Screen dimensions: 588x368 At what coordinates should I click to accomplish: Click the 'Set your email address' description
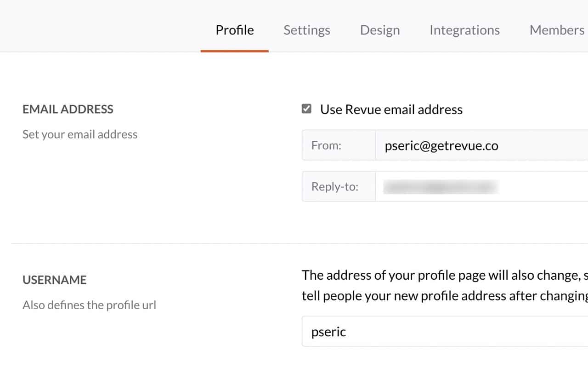point(80,135)
